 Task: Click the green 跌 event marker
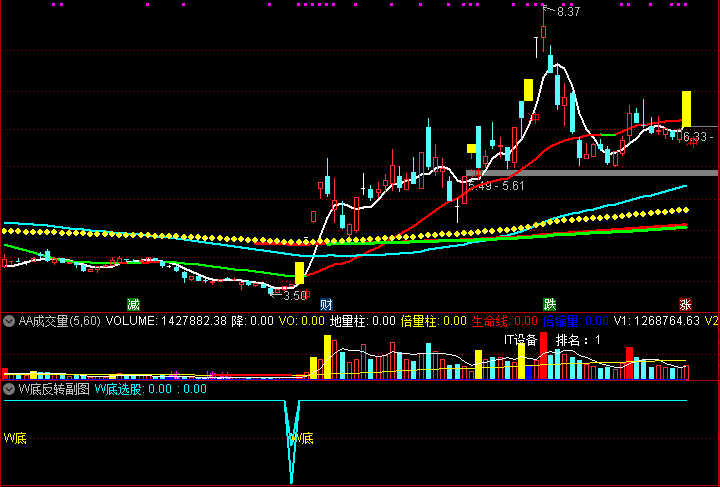click(x=550, y=304)
